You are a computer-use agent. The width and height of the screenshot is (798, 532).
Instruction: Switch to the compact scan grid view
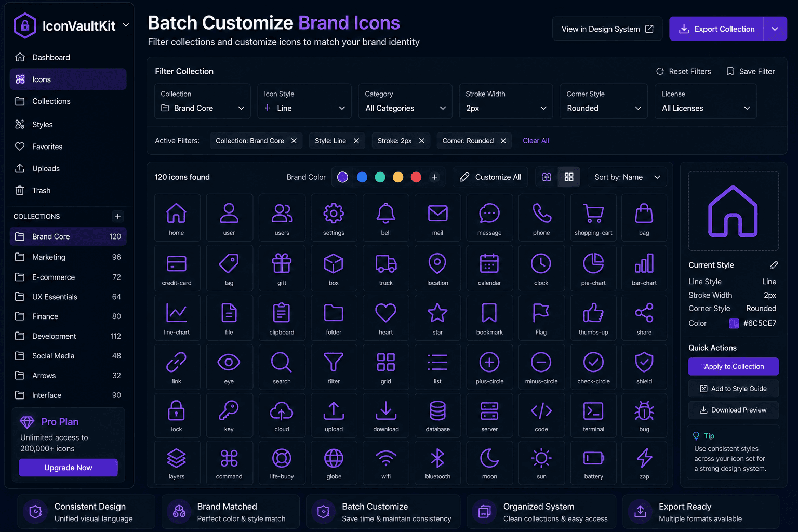(547, 177)
